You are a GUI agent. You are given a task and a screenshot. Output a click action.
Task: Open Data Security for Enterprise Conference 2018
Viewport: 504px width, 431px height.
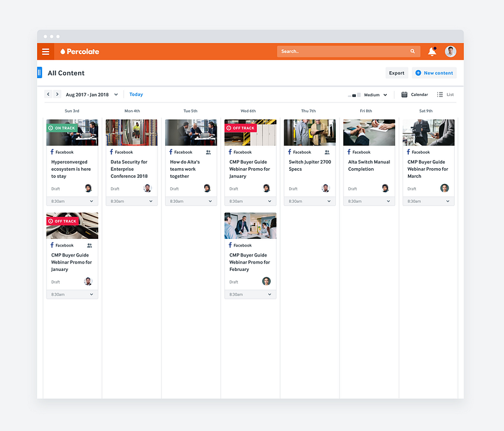pyautogui.click(x=129, y=169)
